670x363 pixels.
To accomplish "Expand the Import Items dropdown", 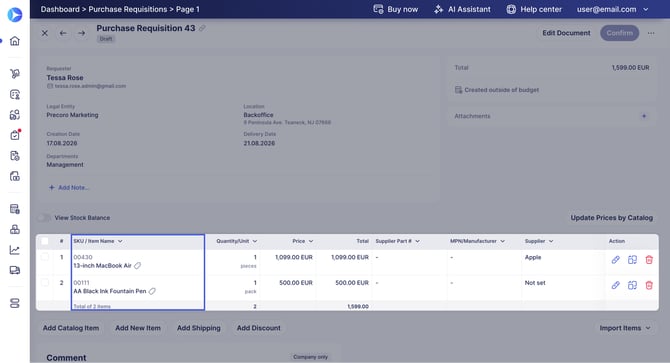I will [x=625, y=328].
